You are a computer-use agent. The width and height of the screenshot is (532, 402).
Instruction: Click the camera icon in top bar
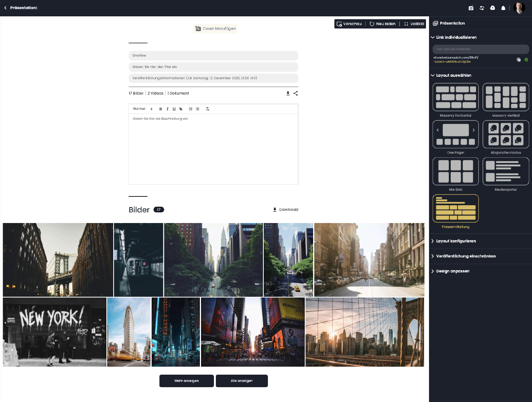pyautogui.click(x=471, y=8)
